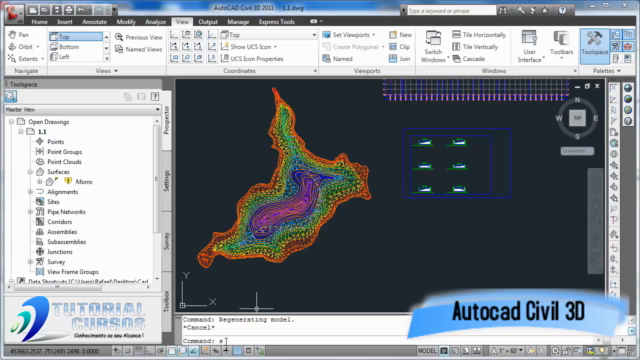The height and width of the screenshot is (360, 640).
Task: Select Assemblies in Prospector tree
Action: click(x=62, y=232)
